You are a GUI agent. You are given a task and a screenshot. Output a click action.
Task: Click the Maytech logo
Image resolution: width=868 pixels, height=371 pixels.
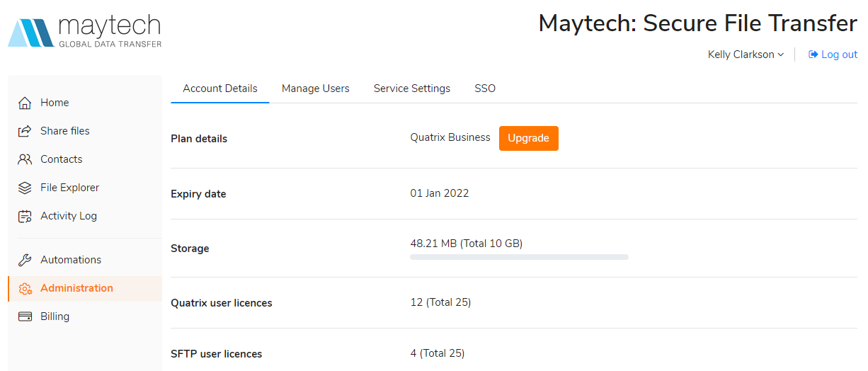pos(85,33)
